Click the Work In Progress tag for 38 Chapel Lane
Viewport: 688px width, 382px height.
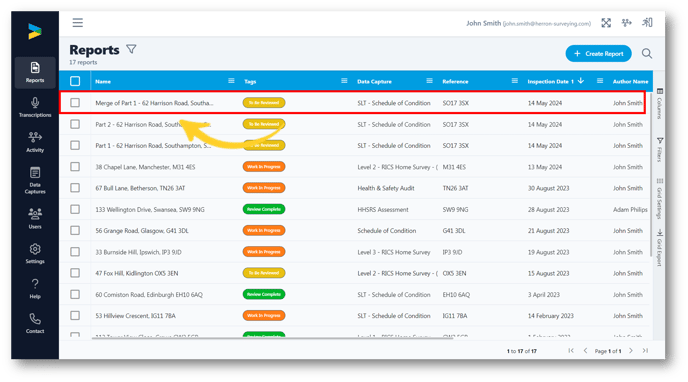[264, 167]
